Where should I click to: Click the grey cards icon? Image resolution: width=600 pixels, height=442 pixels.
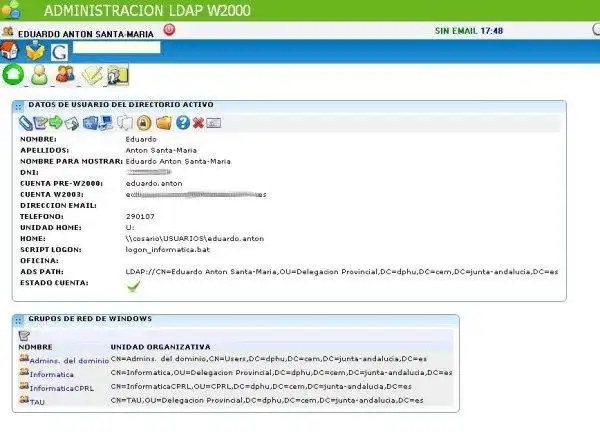[125, 123]
